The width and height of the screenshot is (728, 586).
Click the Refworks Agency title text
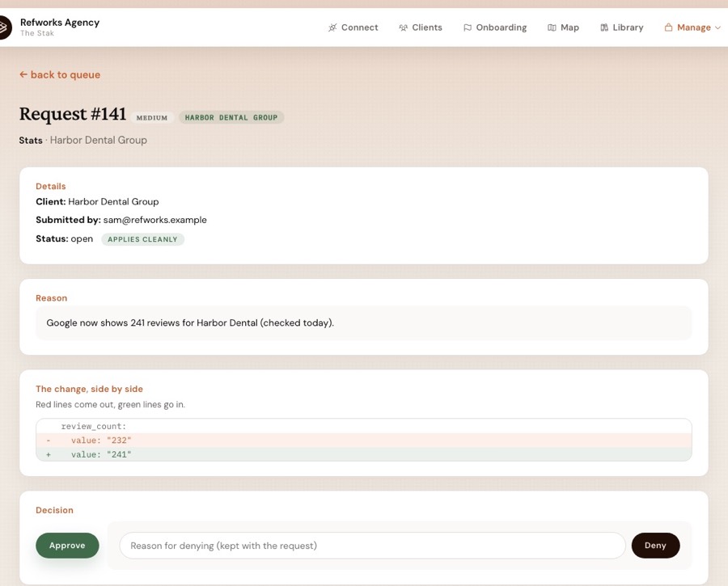[x=60, y=23]
